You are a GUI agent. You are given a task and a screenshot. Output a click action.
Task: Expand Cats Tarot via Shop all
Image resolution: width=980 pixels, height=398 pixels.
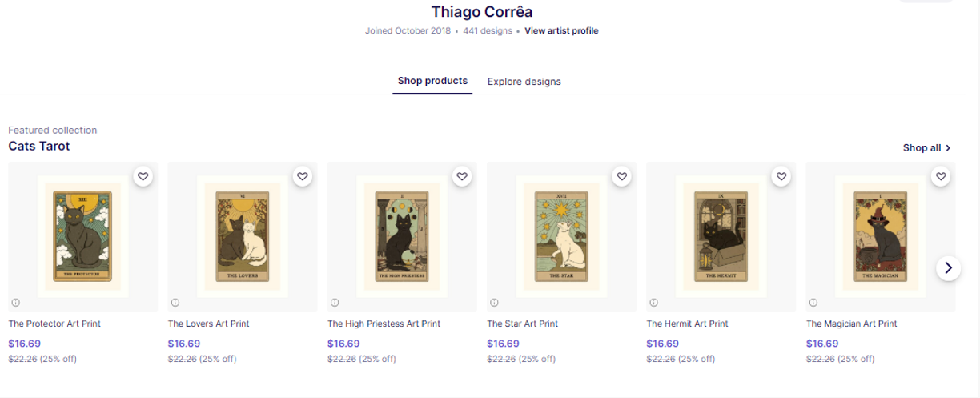(x=926, y=148)
